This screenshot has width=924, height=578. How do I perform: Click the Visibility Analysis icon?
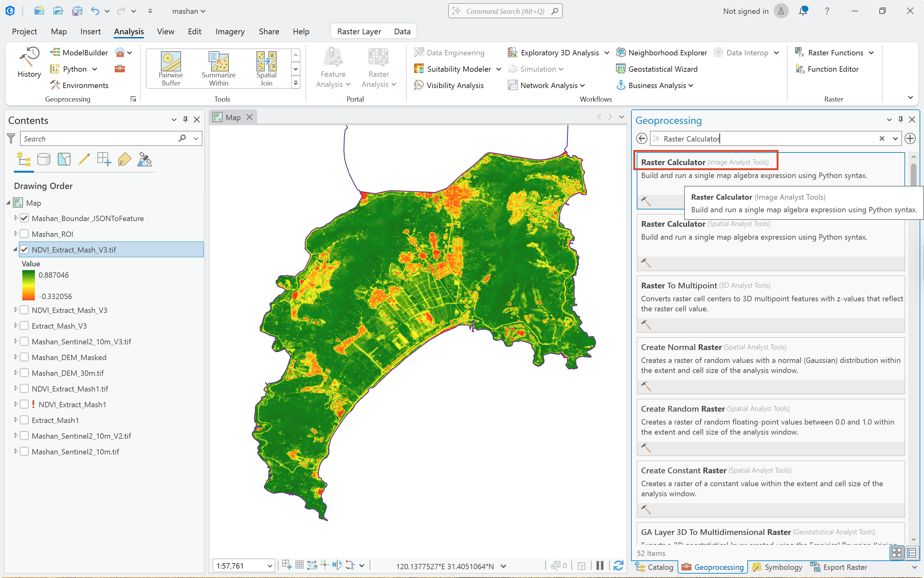419,85
